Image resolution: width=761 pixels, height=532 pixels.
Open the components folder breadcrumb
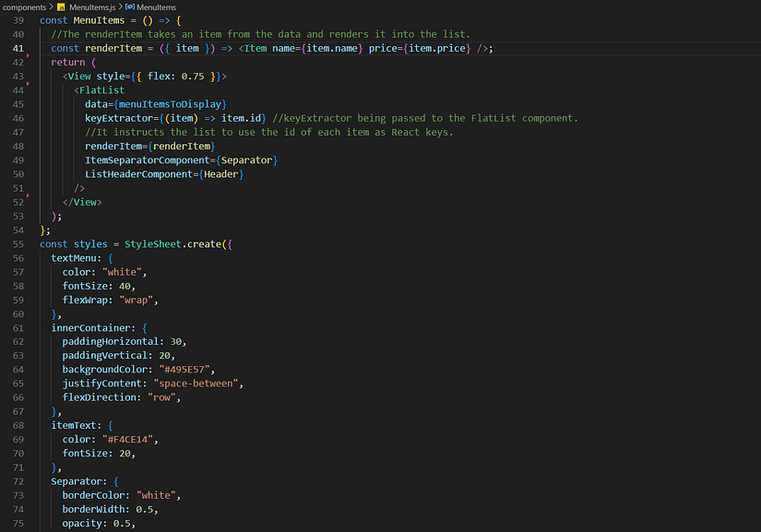24,7
